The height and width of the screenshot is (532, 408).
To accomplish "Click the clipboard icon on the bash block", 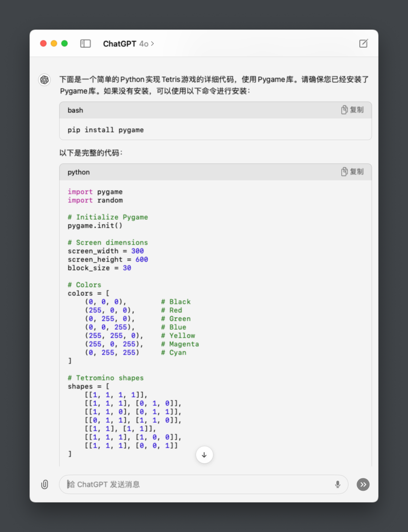I will tap(344, 110).
